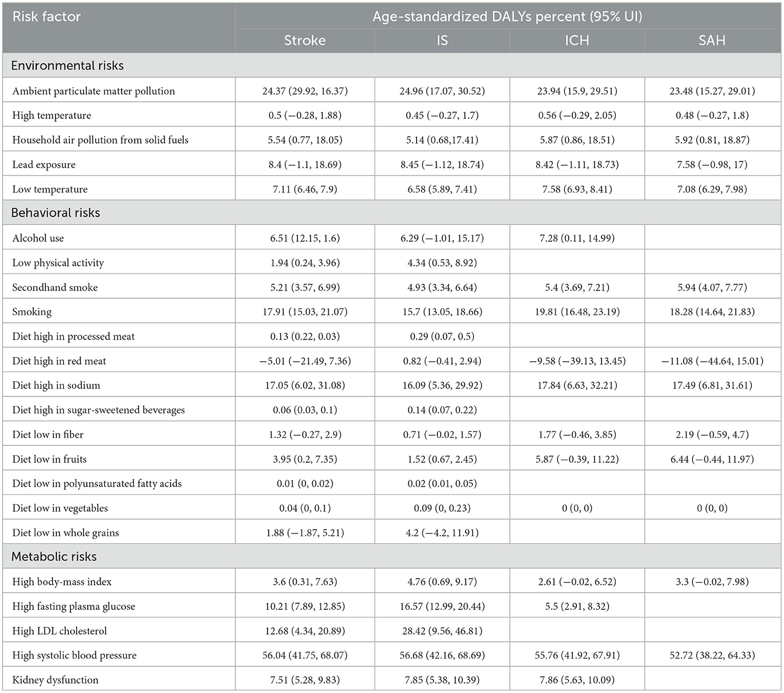Select the Alcohol use ICH cell
Image resolution: width=784 pixels, height=693 pixels.
pyautogui.click(x=577, y=238)
